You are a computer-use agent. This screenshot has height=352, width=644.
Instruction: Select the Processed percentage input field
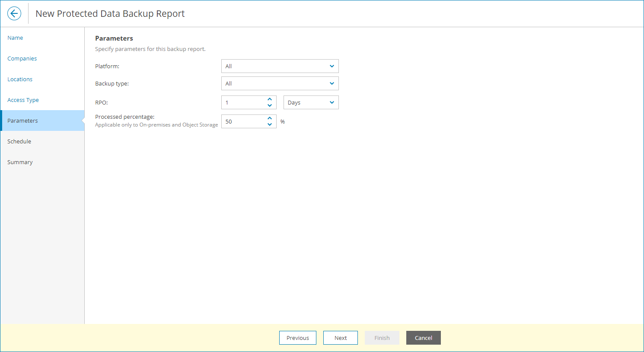[x=242, y=121]
